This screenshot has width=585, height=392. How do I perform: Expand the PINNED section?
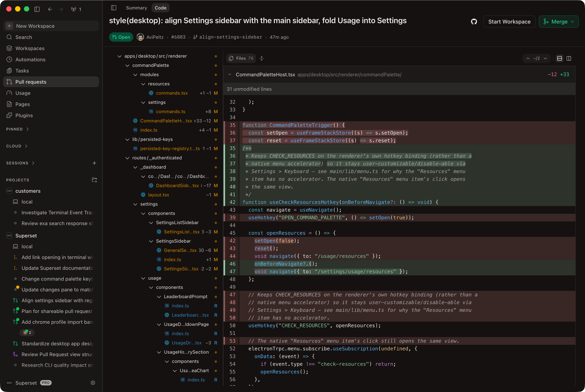[18, 129]
